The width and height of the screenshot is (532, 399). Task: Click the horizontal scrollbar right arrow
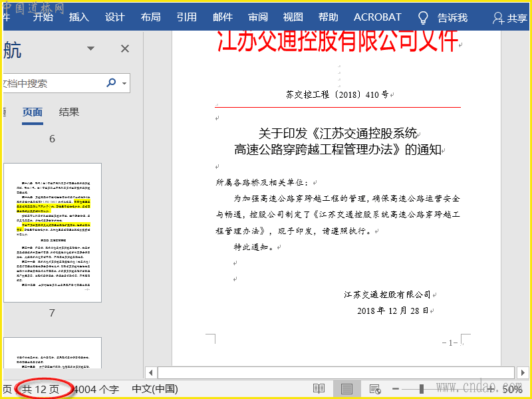pos(523,373)
